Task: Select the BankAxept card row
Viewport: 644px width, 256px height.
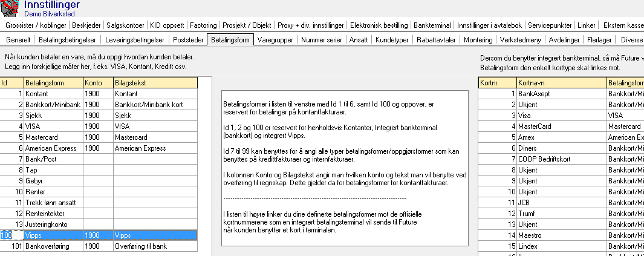Action: [x=561, y=94]
